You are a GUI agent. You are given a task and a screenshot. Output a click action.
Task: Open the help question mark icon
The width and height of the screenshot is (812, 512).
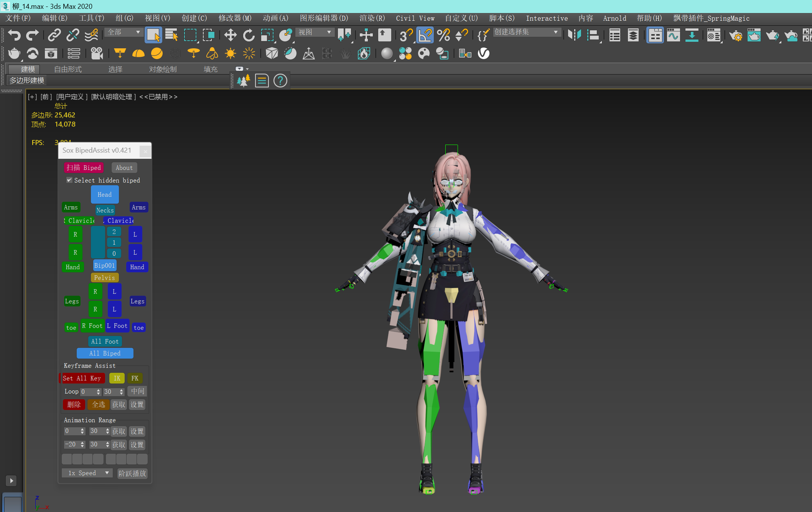point(280,81)
